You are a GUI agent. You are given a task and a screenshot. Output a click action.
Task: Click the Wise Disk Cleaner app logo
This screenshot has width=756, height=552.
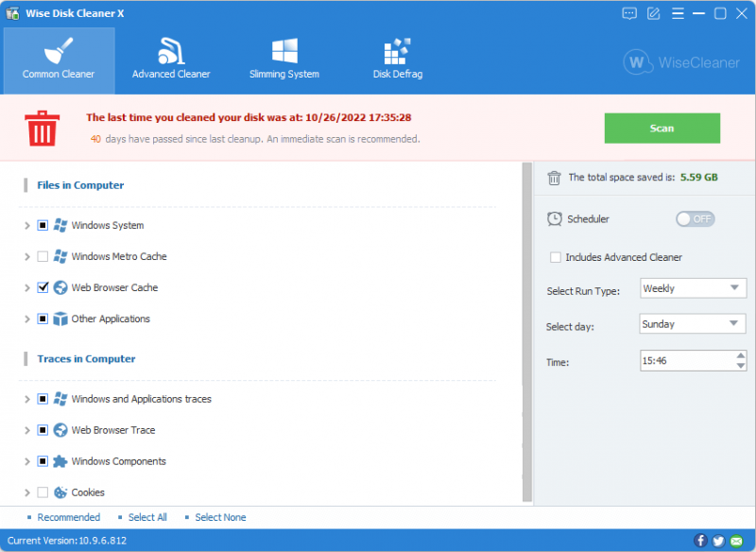12,13
